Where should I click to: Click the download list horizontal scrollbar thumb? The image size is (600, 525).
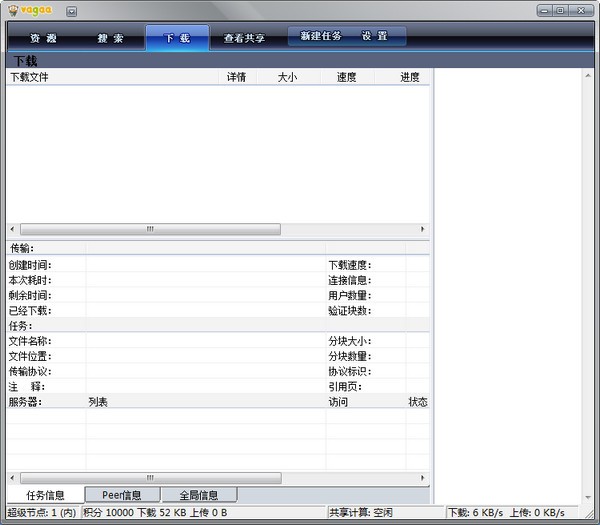click(150, 229)
